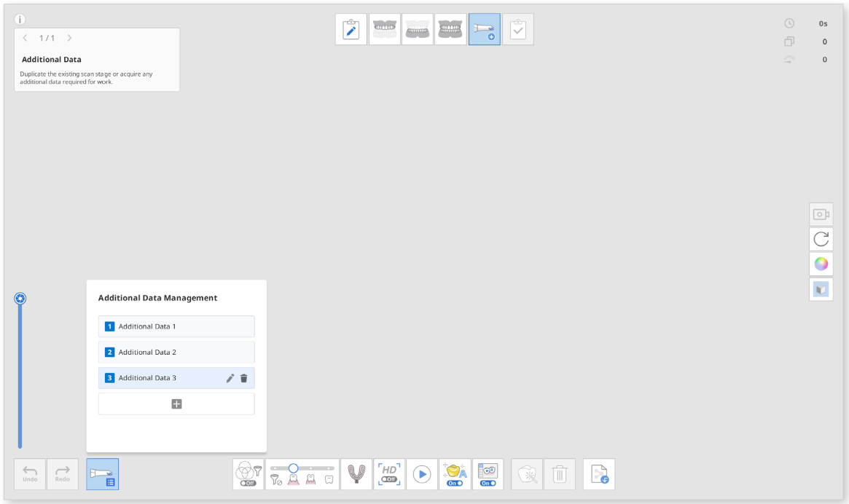849x504 pixels.
Task: Switch to the mandible scan stage
Action: click(x=418, y=29)
